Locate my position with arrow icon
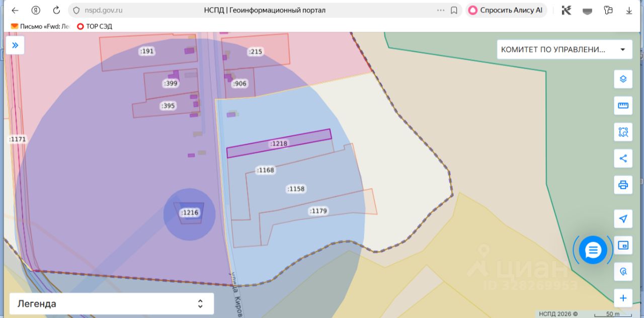Image resolution: width=644 pixels, height=318 pixels. 623,219
